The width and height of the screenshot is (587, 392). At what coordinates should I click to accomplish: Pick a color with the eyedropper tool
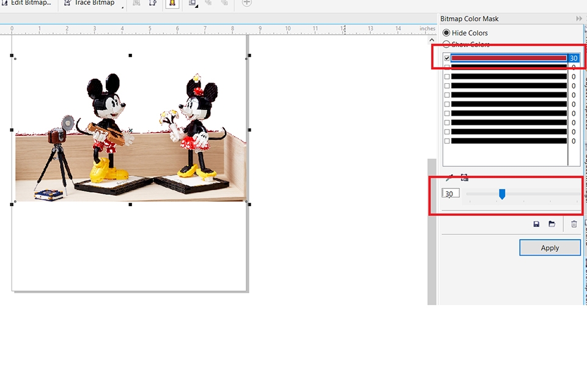click(x=449, y=178)
